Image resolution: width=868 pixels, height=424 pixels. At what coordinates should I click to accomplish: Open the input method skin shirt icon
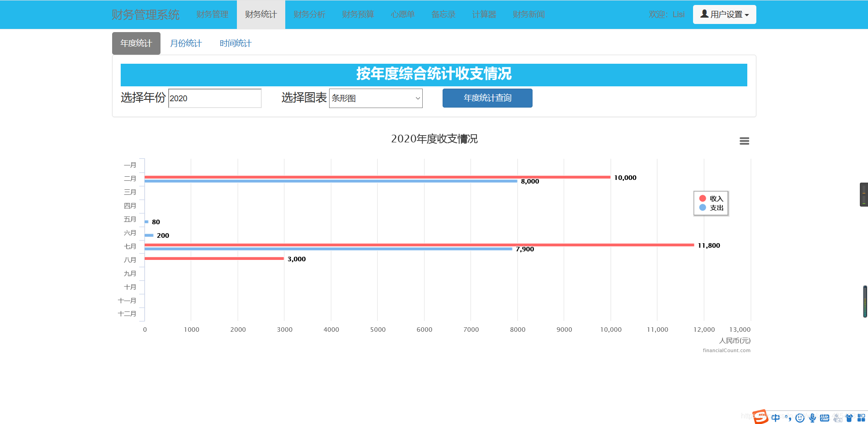pos(849,418)
